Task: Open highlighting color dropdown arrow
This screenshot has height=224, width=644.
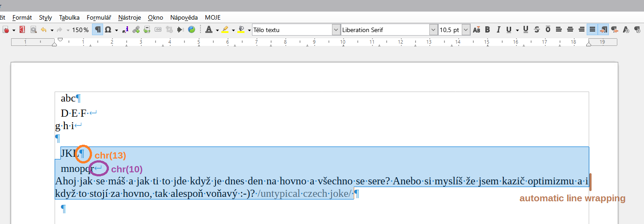Action: [x=233, y=30]
